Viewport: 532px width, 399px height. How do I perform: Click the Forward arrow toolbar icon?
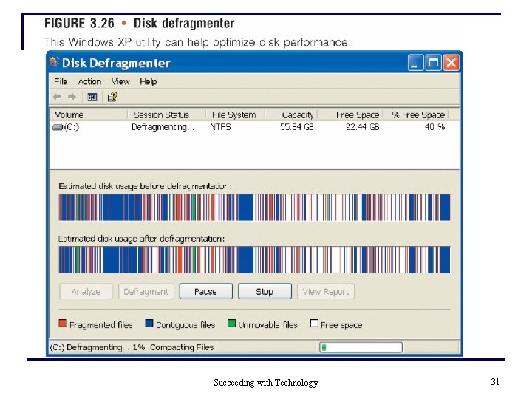click(x=72, y=98)
